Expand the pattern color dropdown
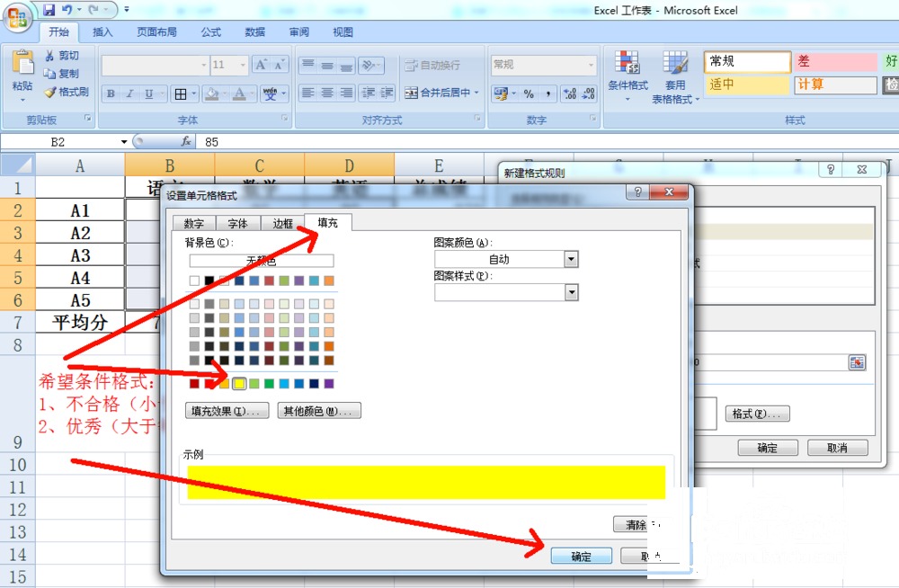This screenshot has height=588, width=899. (571, 259)
